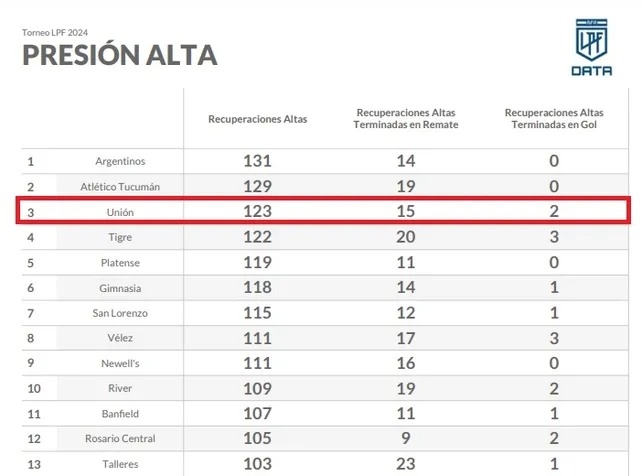This screenshot has height=476, width=642.
Task: Click the Newell's team name
Action: click(120, 363)
